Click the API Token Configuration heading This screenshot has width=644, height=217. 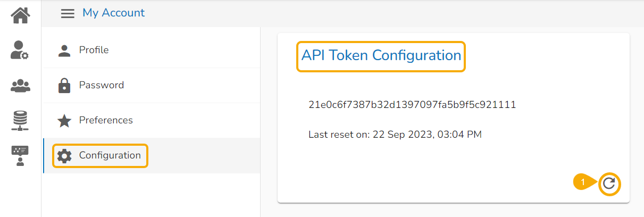(381, 55)
